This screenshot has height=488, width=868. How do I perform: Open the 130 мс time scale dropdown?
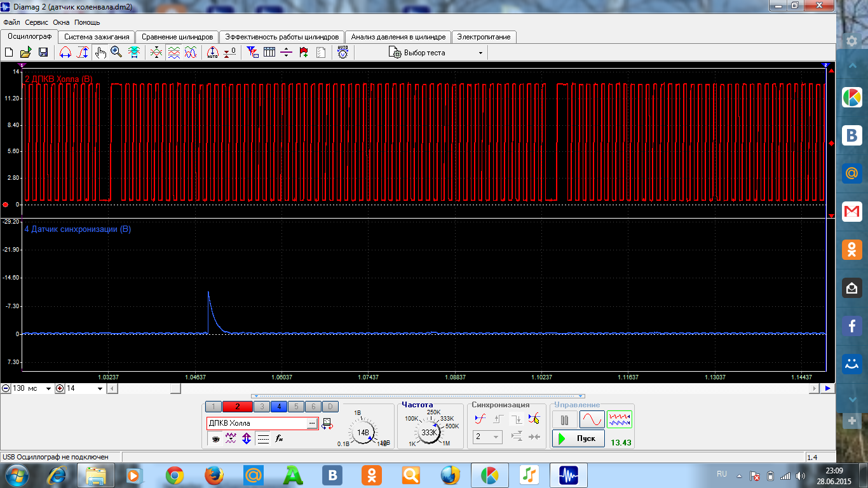[x=48, y=388]
